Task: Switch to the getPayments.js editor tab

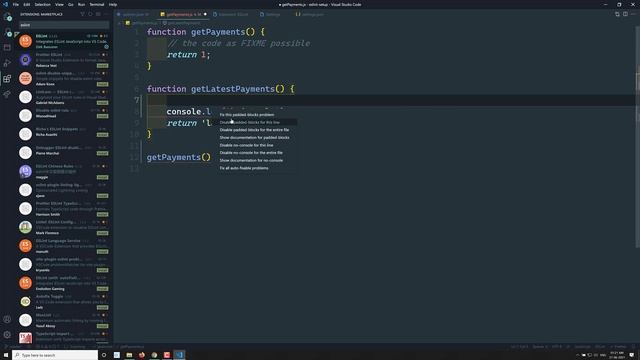Action: click(183, 14)
